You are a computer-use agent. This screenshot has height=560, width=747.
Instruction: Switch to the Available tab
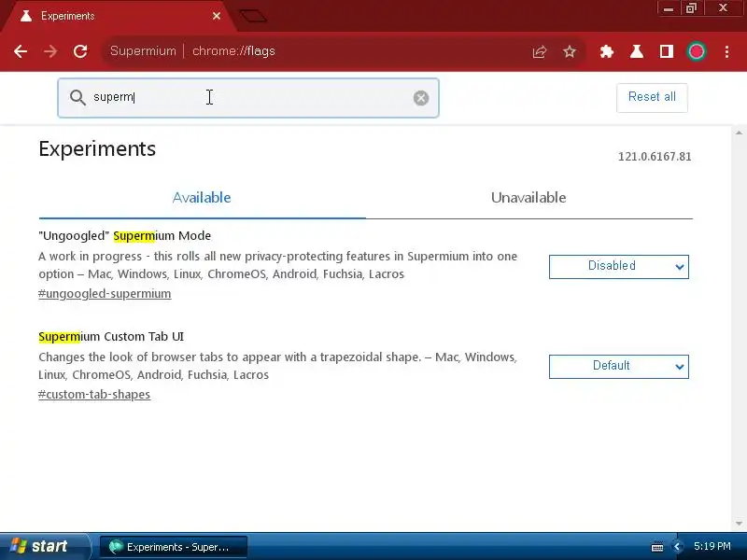point(202,198)
